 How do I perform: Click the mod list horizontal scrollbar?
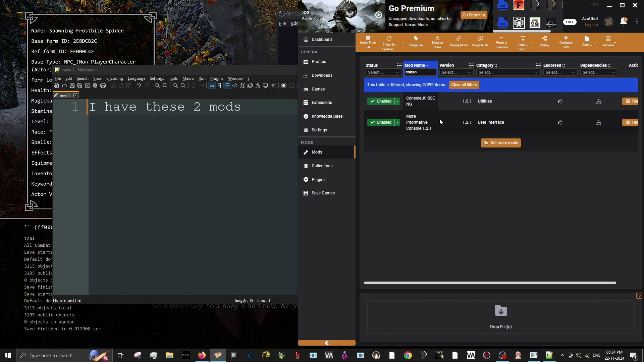tap(490, 283)
